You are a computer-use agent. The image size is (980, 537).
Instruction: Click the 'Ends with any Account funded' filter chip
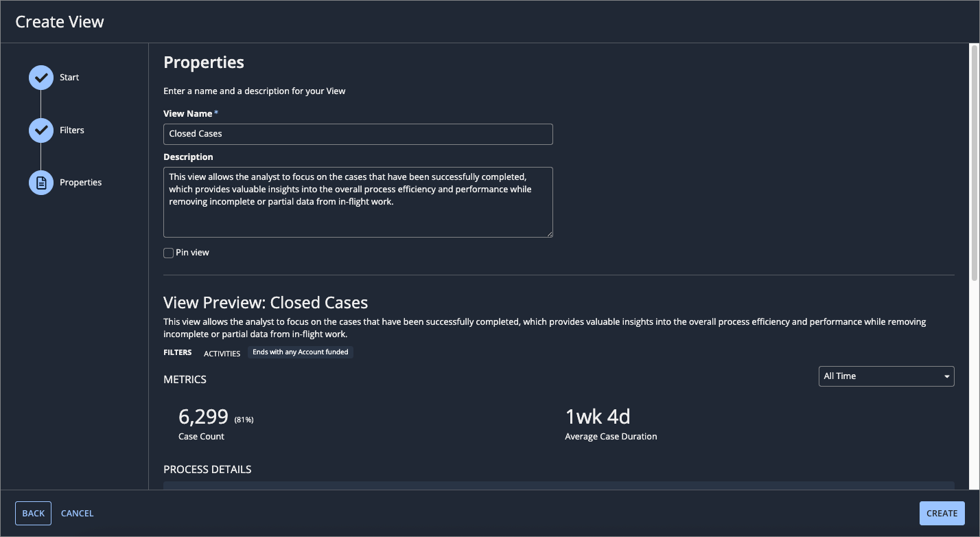[x=301, y=352]
